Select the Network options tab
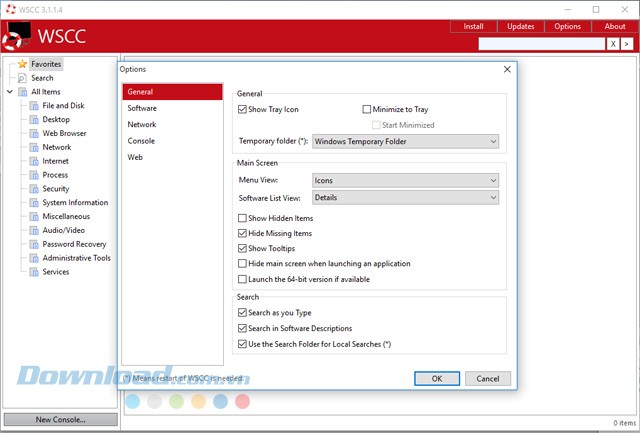Image resolution: width=640 pixels, height=433 pixels. 172,124
